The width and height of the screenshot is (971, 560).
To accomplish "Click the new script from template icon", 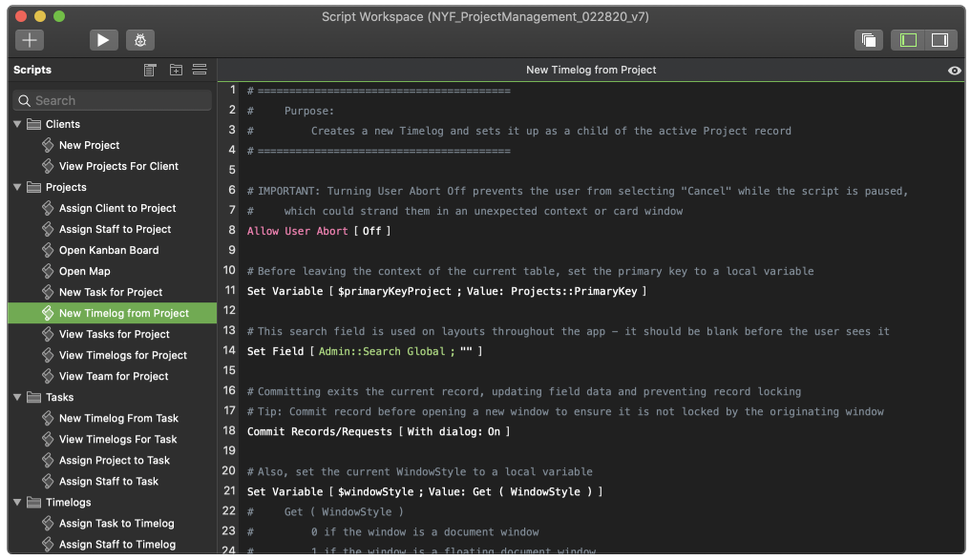I will tap(150, 70).
